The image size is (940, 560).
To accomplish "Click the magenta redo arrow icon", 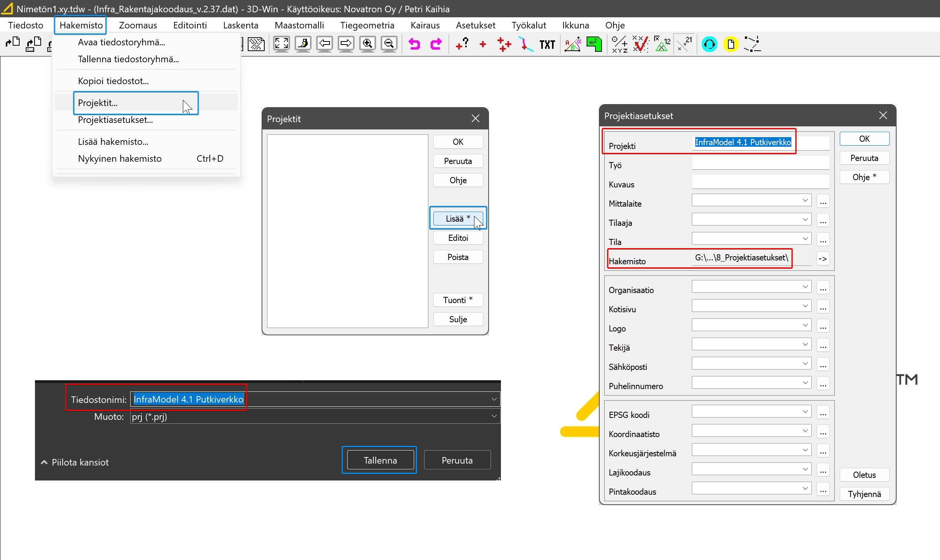I will tap(436, 44).
